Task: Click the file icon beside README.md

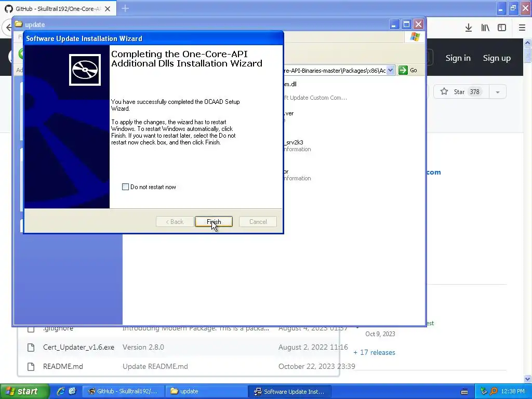Action: (31, 366)
